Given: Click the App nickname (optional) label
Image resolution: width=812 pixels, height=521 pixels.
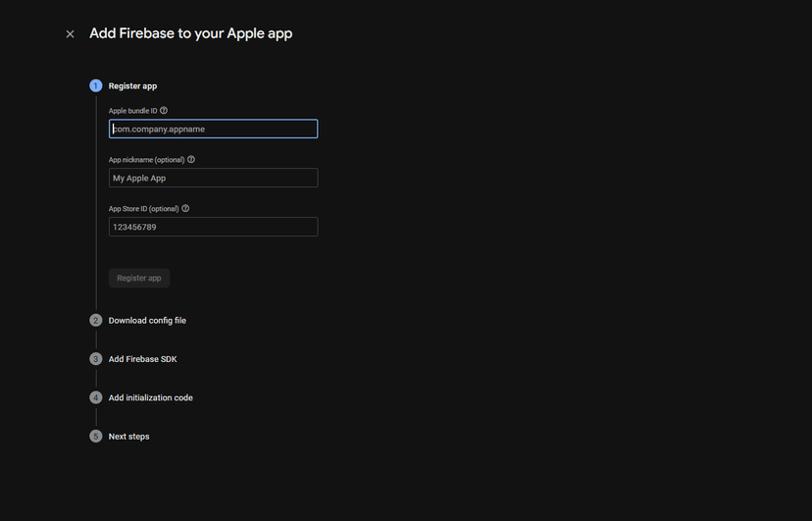Looking at the screenshot, I should pyautogui.click(x=146, y=160).
